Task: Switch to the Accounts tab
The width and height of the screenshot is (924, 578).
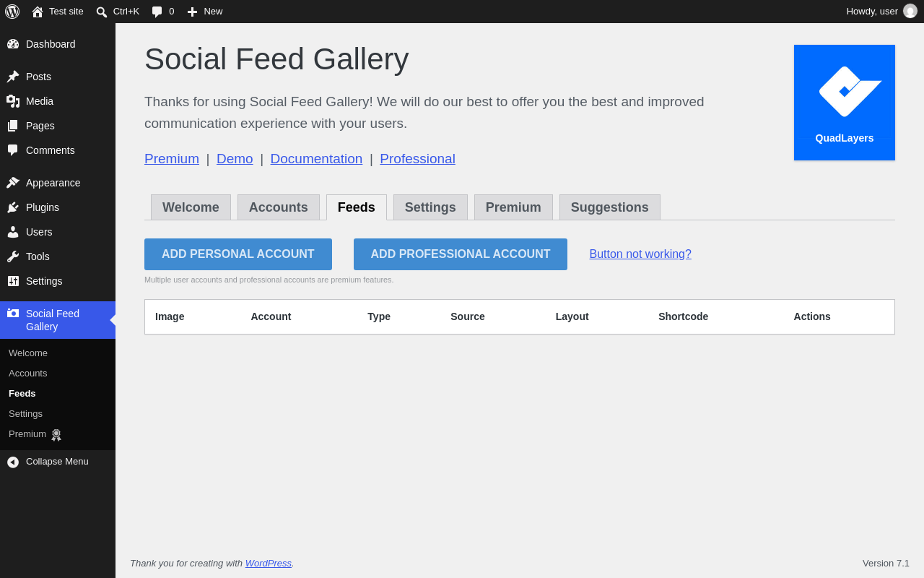Action: tap(279, 207)
